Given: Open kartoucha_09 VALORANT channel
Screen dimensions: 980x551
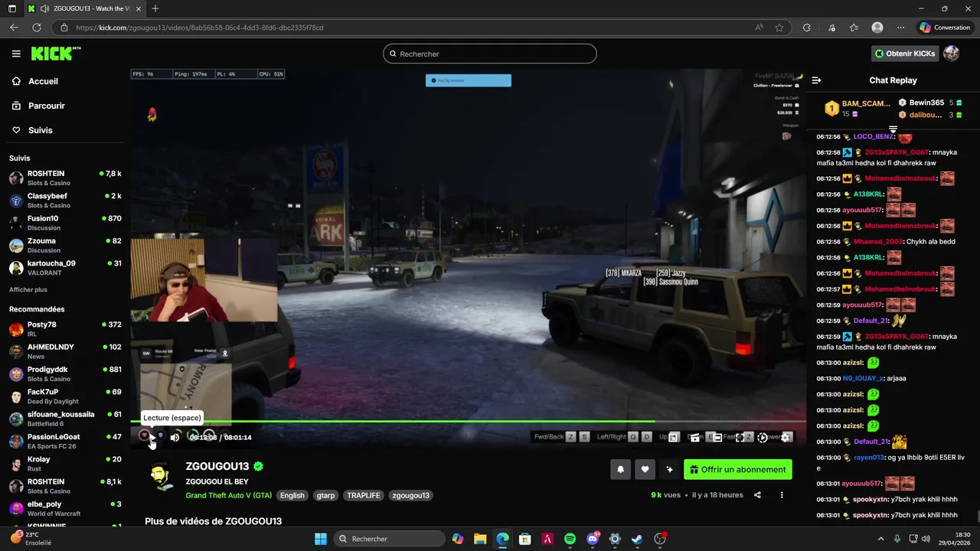Looking at the screenshot, I should coord(65,268).
